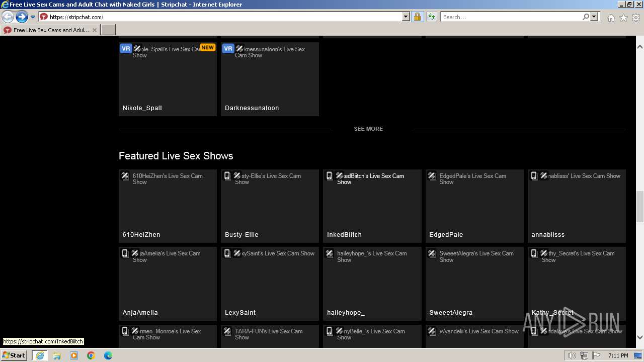Click the SEE MORE link
This screenshot has height=362, width=644.
[368, 129]
